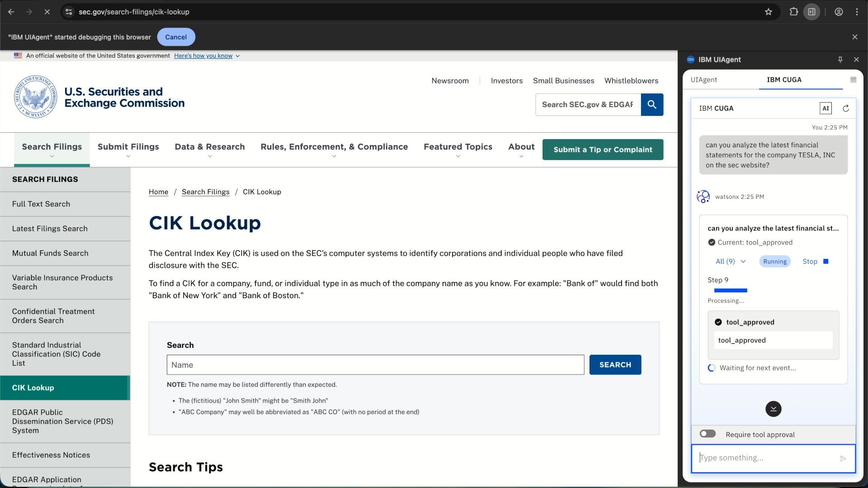Screen dimensions: 868x488
Task: Open the Investors link
Action: click(507, 81)
